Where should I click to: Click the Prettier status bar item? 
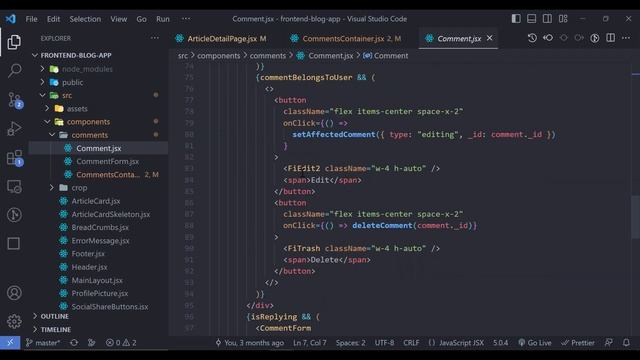click(x=578, y=343)
